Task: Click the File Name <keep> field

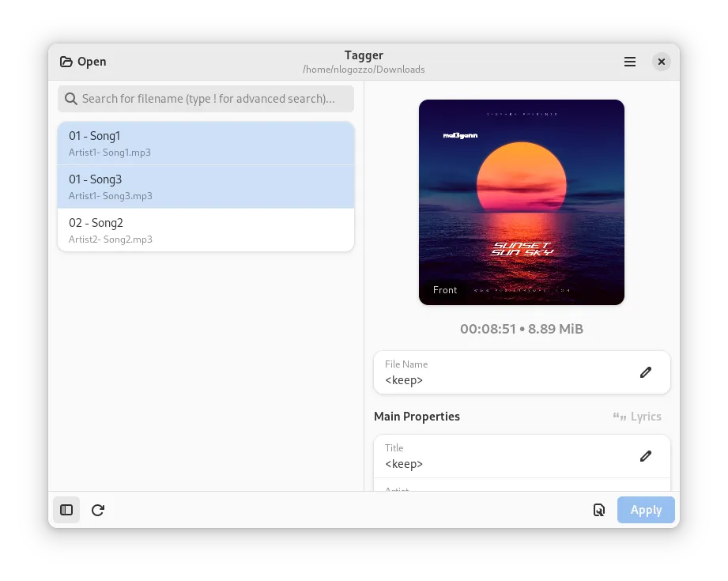Action: tap(506, 379)
